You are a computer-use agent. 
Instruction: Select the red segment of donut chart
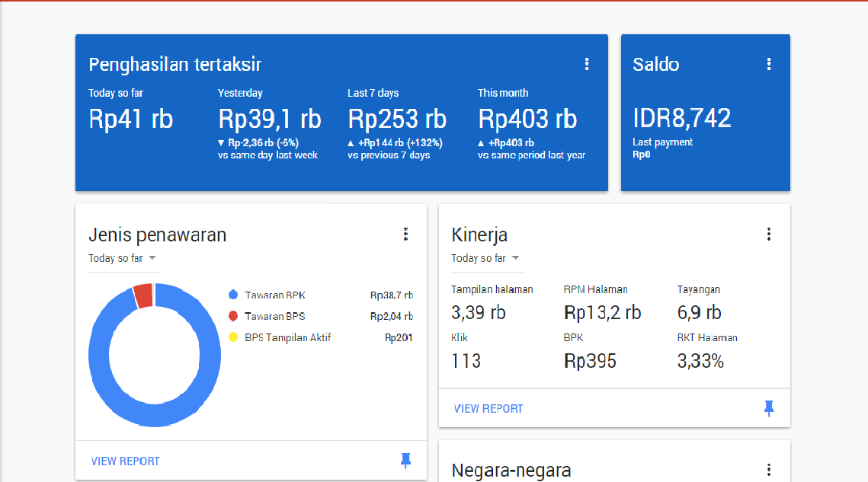click(143, 295)
